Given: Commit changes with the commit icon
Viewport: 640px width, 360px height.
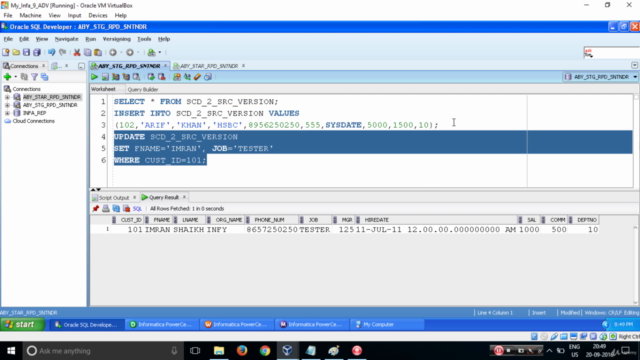Looking at the screenshot, I should (151, 77).
